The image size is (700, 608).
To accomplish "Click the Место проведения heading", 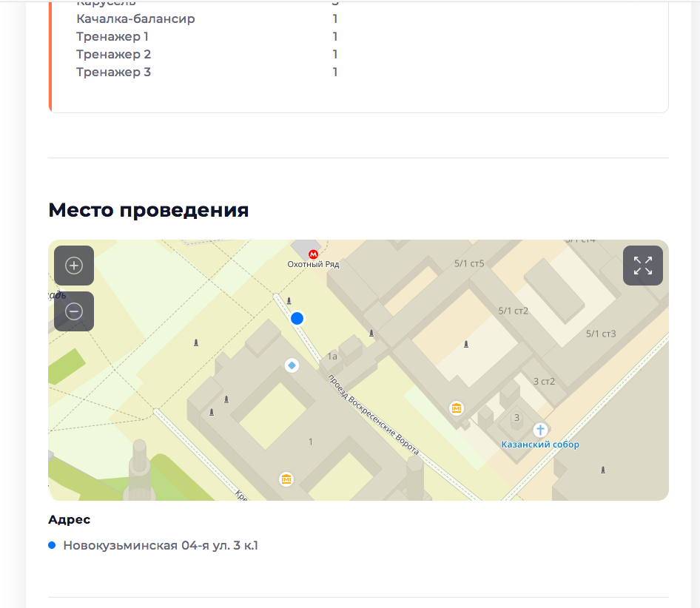I will pos(148,210).
